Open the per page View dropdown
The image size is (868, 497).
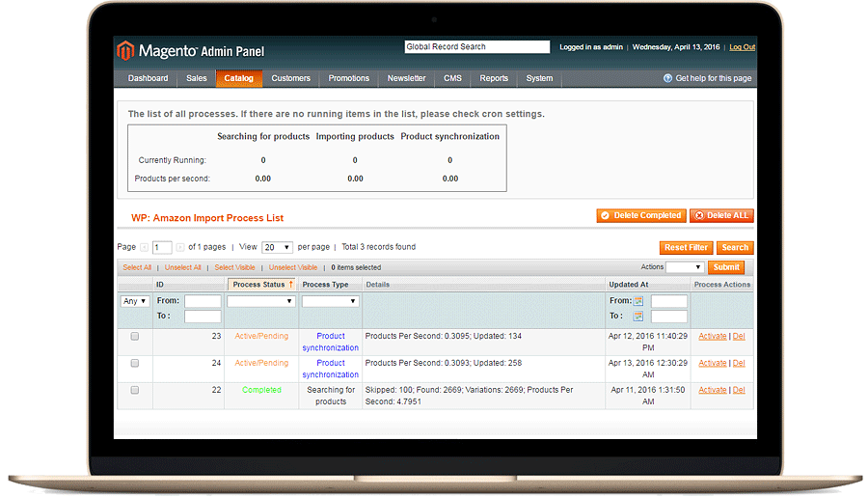point(278,247)
